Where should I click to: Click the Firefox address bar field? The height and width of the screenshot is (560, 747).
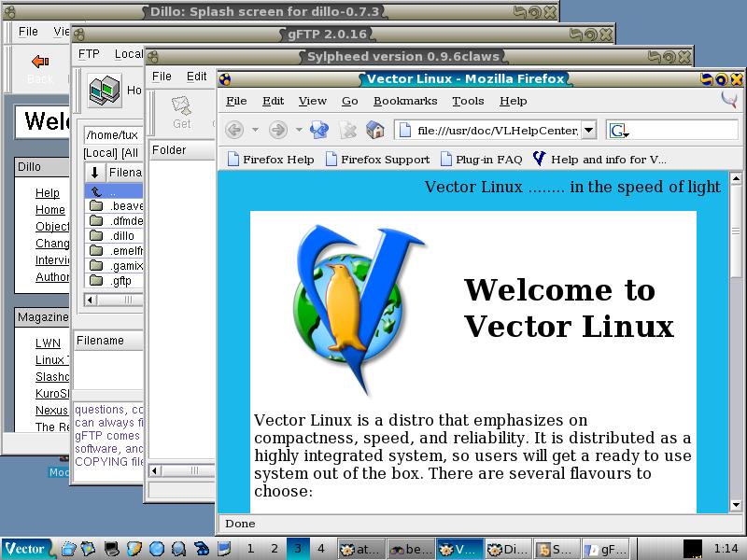coord(495,130)
